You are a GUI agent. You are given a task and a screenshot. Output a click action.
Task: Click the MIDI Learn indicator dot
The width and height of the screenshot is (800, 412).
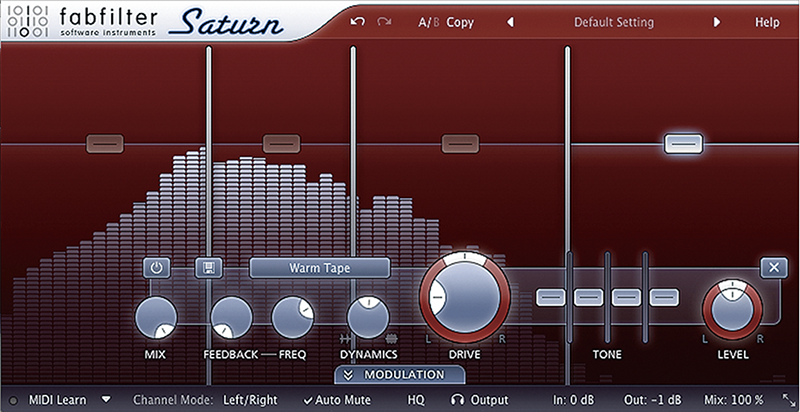coord(13,400)
